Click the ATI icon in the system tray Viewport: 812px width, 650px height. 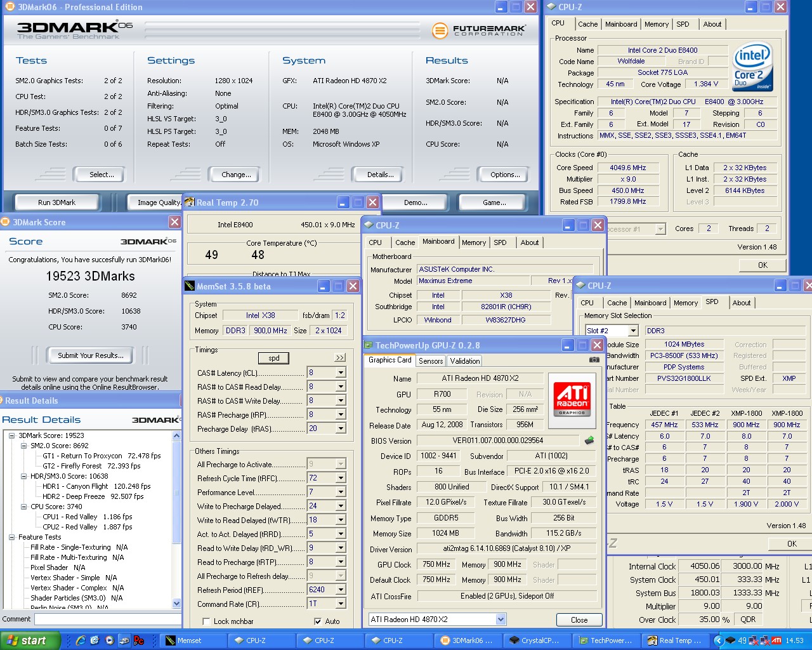pos(776,640)
